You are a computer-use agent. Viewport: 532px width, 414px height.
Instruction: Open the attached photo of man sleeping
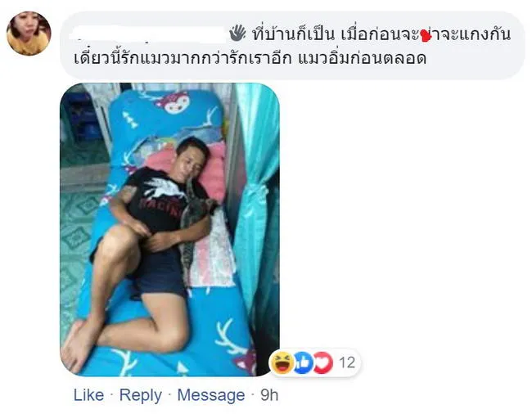[x=169, y=230]
